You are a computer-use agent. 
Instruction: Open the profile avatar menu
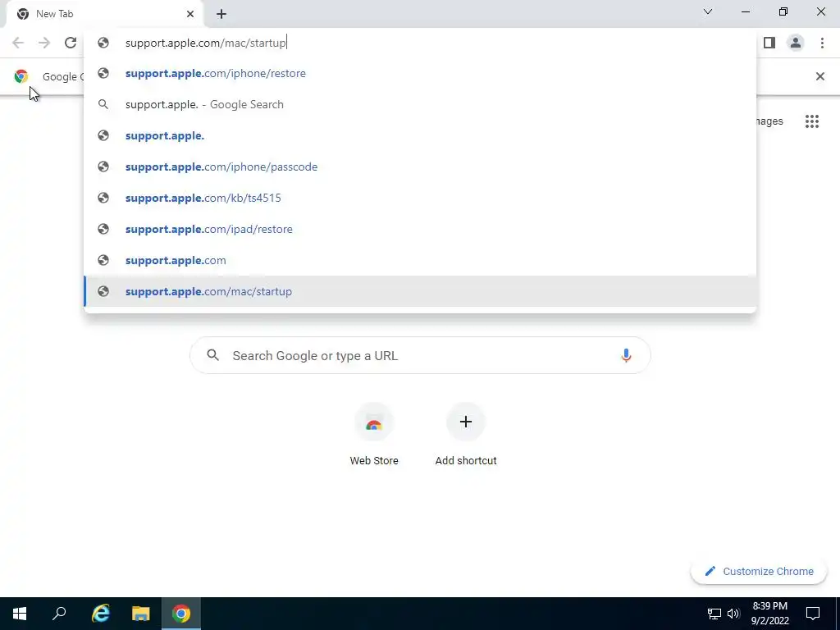796,43
